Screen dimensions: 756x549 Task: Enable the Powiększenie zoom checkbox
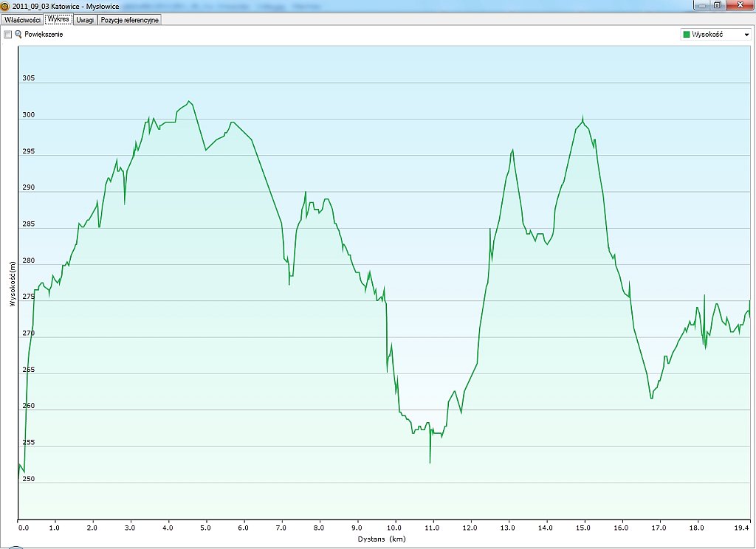coord(8,35)
